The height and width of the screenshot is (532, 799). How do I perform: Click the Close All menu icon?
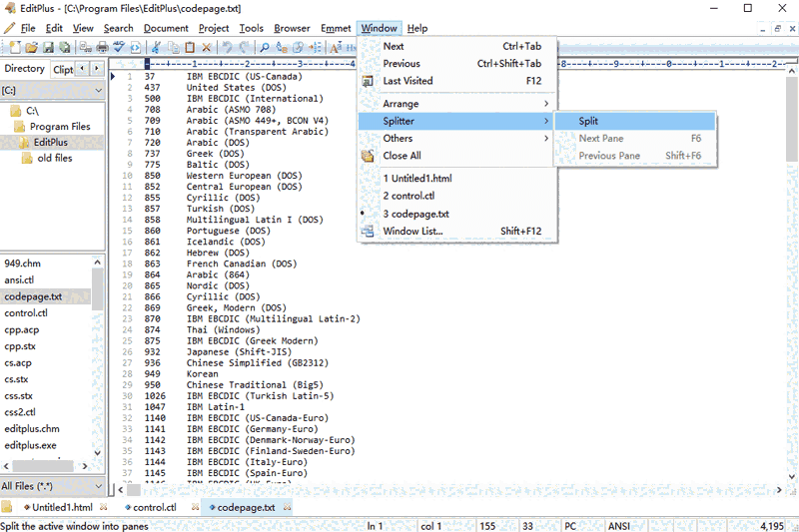(368, 156)
